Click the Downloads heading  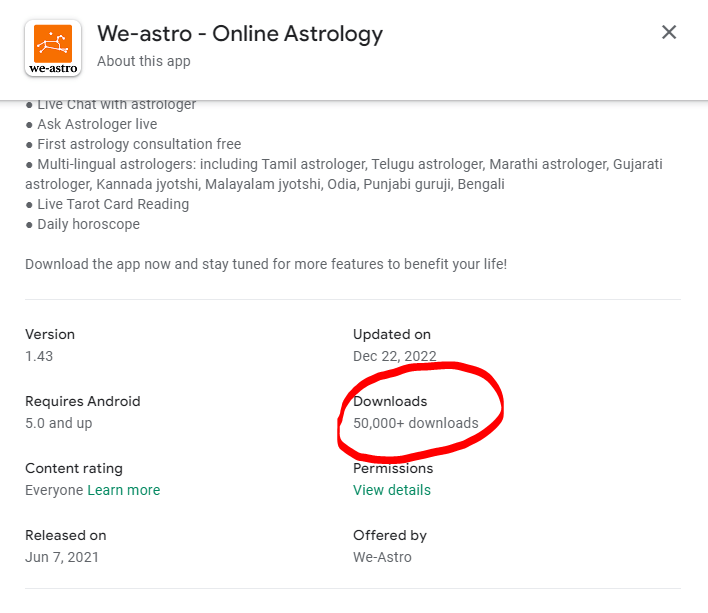tap(390, 401)
